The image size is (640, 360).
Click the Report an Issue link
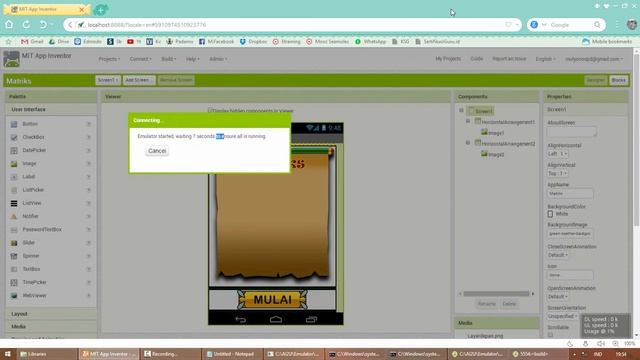[x=509, y=59]
